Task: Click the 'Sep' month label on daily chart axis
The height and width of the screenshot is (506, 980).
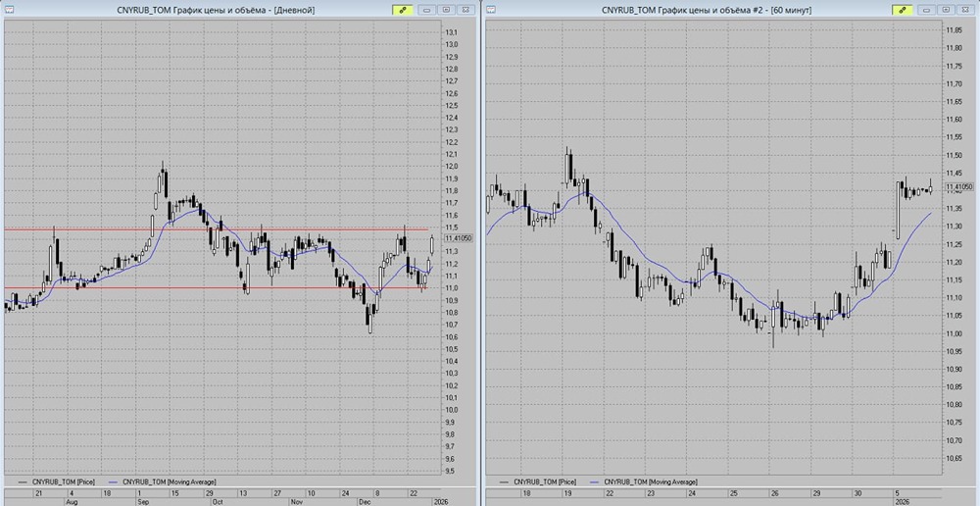Action: point(143,502)
